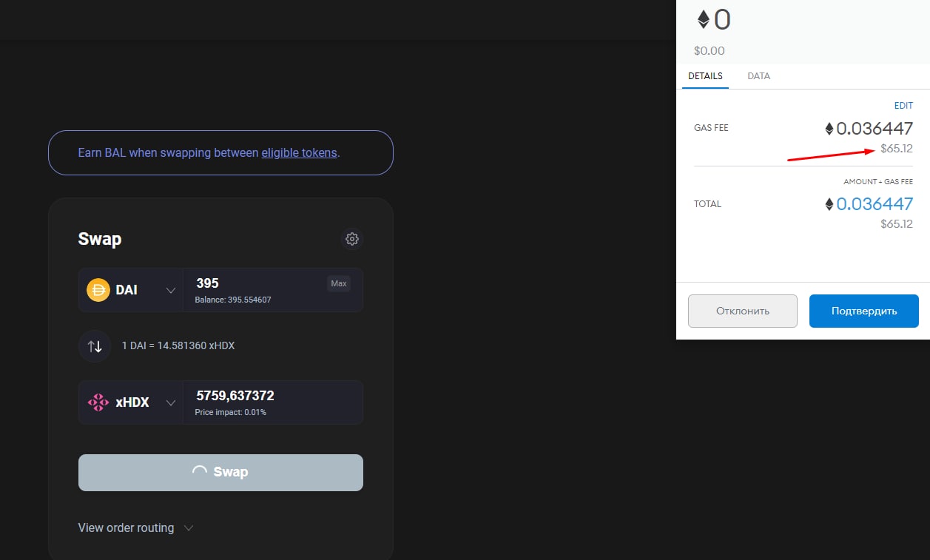Click the Max amount button
The image size is (930, 560).
(339, 283)
